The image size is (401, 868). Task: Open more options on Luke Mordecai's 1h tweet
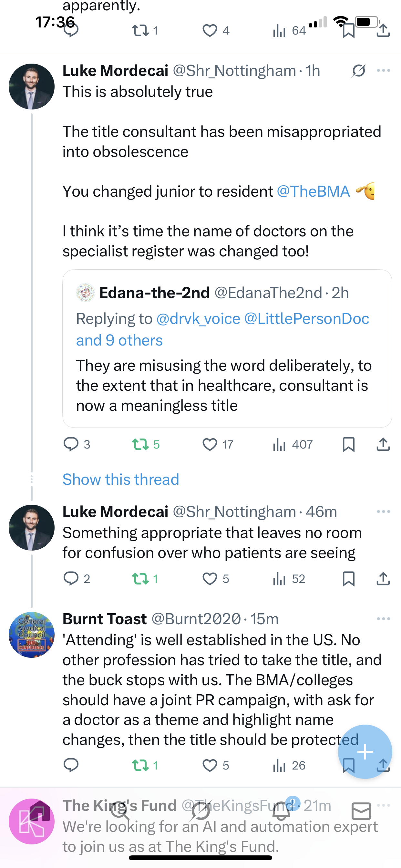384,71
